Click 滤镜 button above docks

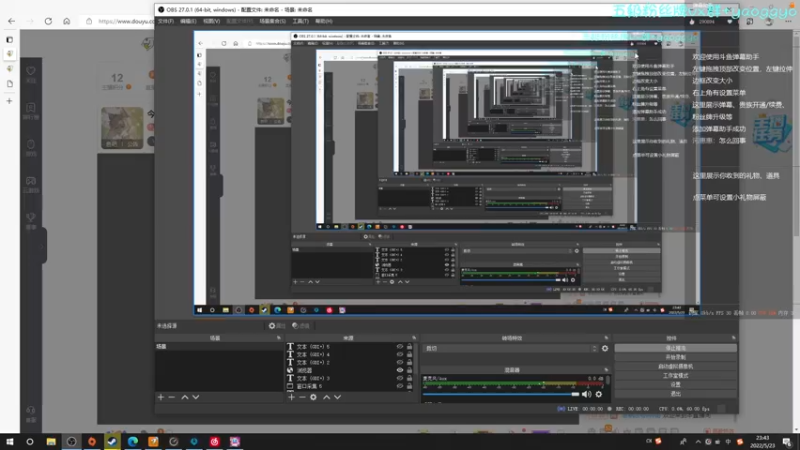coord(301,326)
